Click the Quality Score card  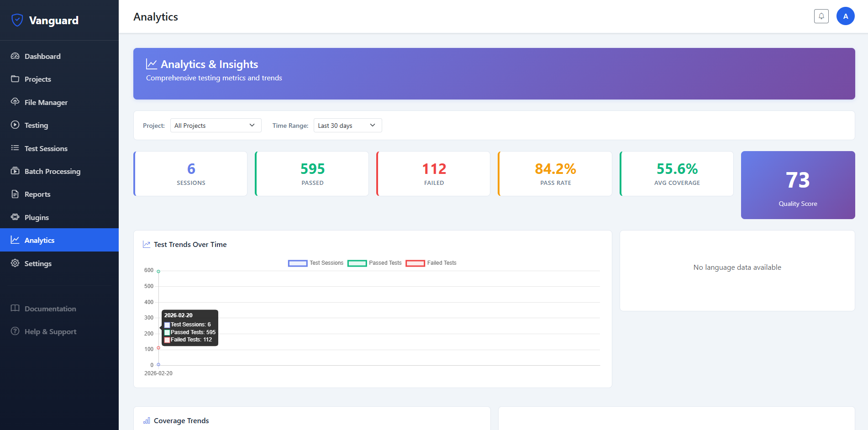pyautogui.click(x=797, y=185)
